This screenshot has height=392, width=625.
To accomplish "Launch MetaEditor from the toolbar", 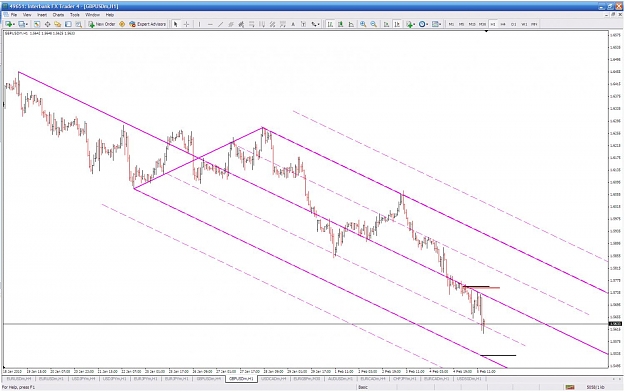I will click(122, 24).
